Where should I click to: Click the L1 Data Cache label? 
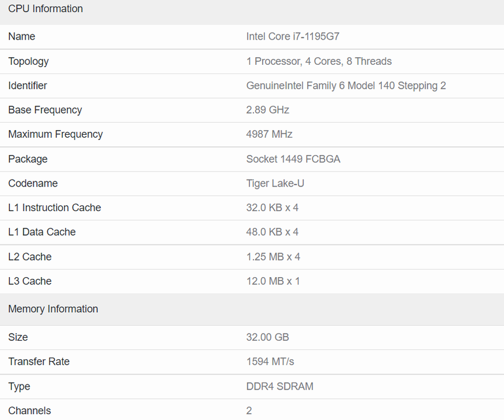click(x=41, y=232)
